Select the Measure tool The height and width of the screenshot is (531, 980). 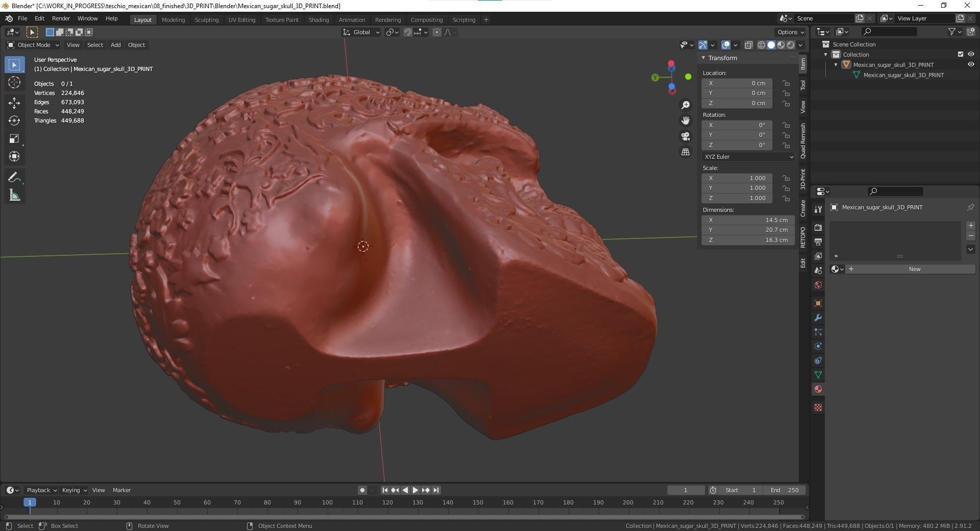point(14,196)
